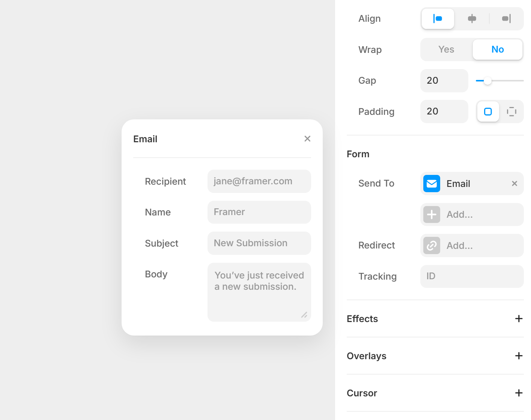Click the Form section header
The image size is (531, 420).
point(358,154)
